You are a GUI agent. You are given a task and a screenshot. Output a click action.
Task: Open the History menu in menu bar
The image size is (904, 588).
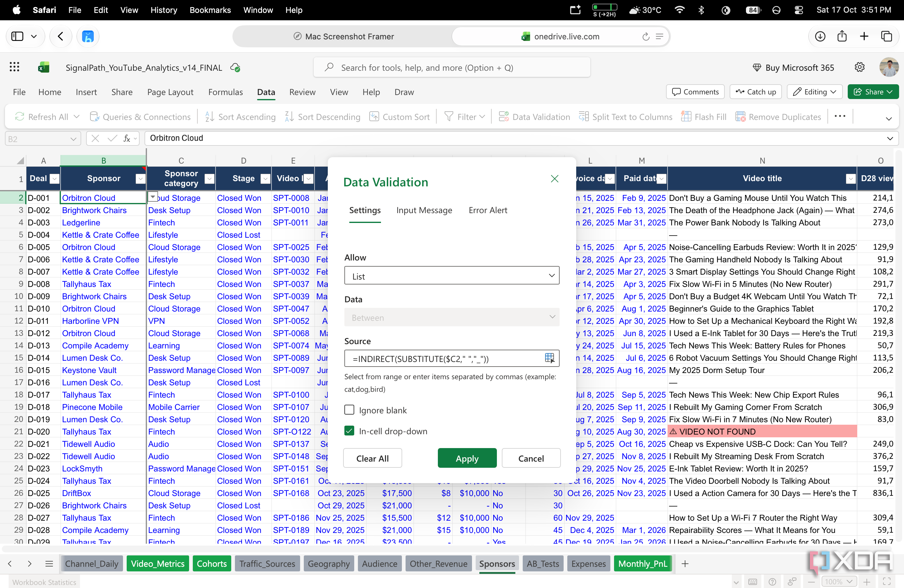(163, 10)
